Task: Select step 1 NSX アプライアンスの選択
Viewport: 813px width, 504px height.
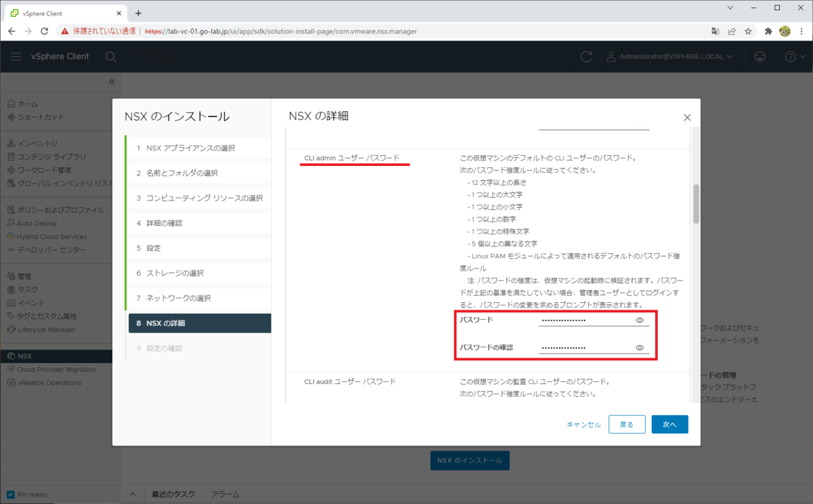Action: coord(199,148)
